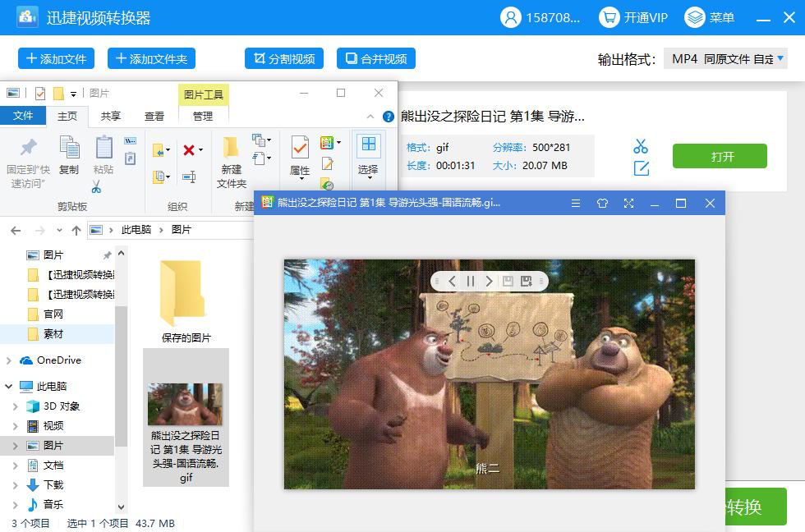Select the 合并视频 button
The image size is (805, 532).
coord(375,59)
